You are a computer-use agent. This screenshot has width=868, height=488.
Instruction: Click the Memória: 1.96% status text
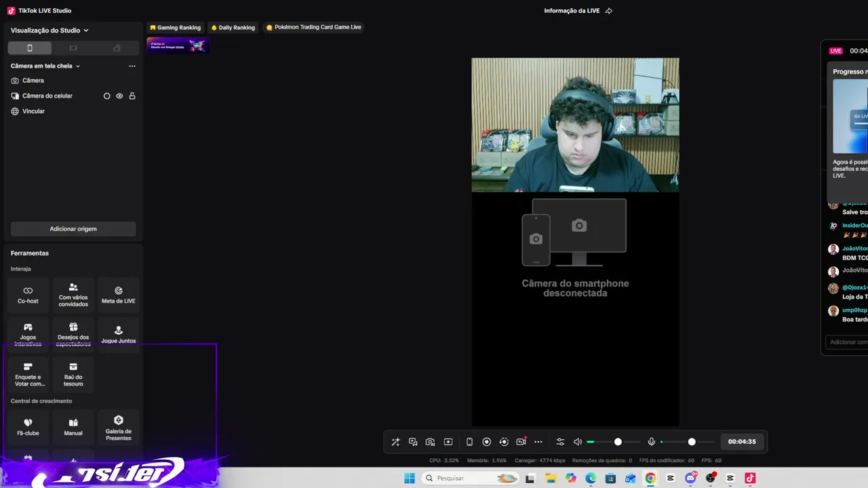coord(487,461)
